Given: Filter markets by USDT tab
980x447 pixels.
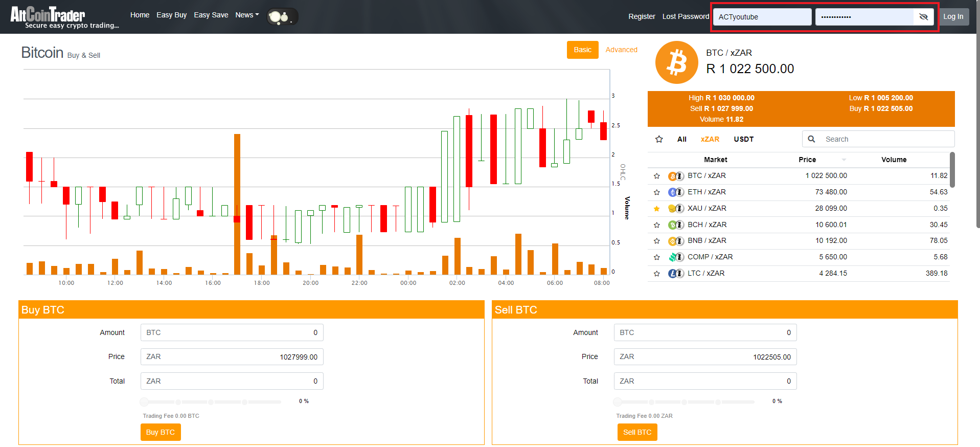Looking at the screenshot, I should tap(743, 139).
